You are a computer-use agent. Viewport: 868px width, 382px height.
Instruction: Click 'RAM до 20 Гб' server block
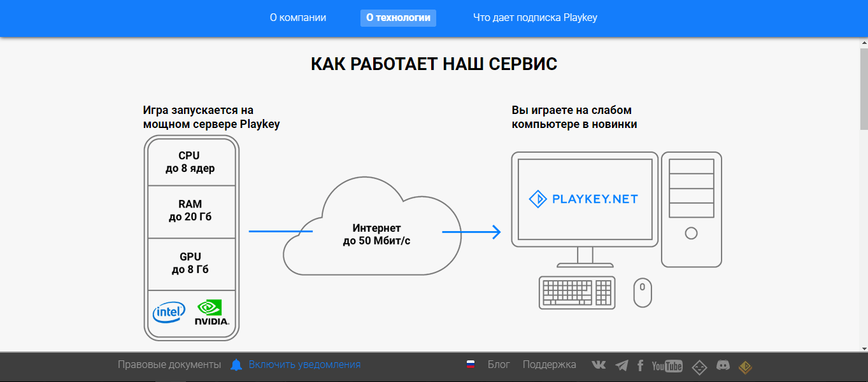[x=192, y=211]
